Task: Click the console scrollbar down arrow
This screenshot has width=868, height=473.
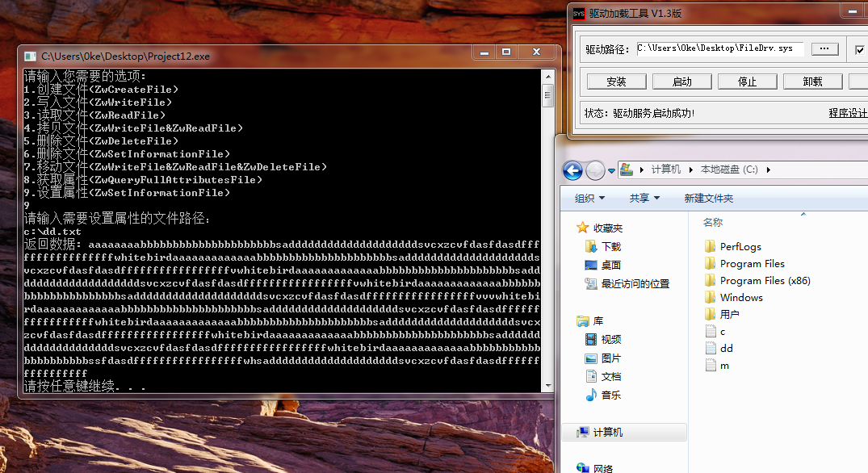Action: tap(547, 386)
